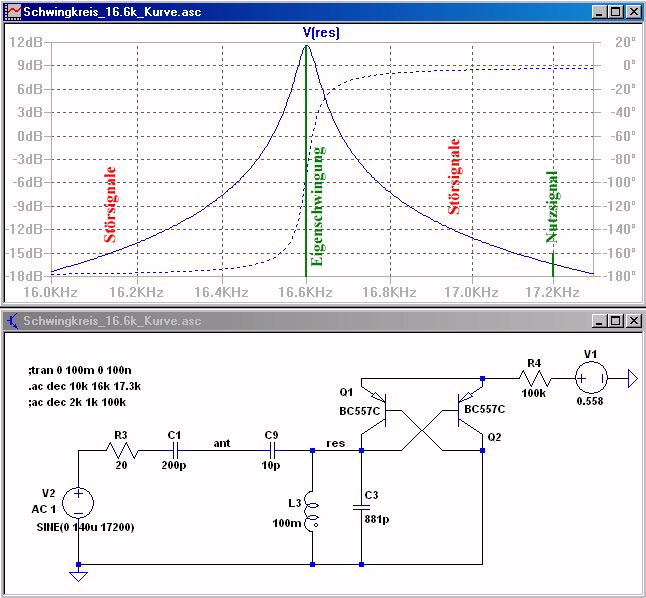Minimize the plot window
Screen dimensions: 646x598
click(599, 12)
